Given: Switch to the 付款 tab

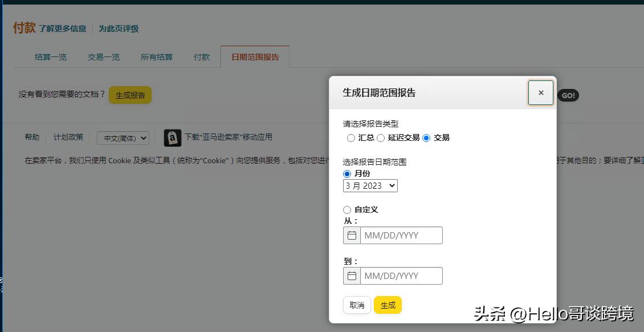Looking at the screenshot, I should click(x=201, y=57).
